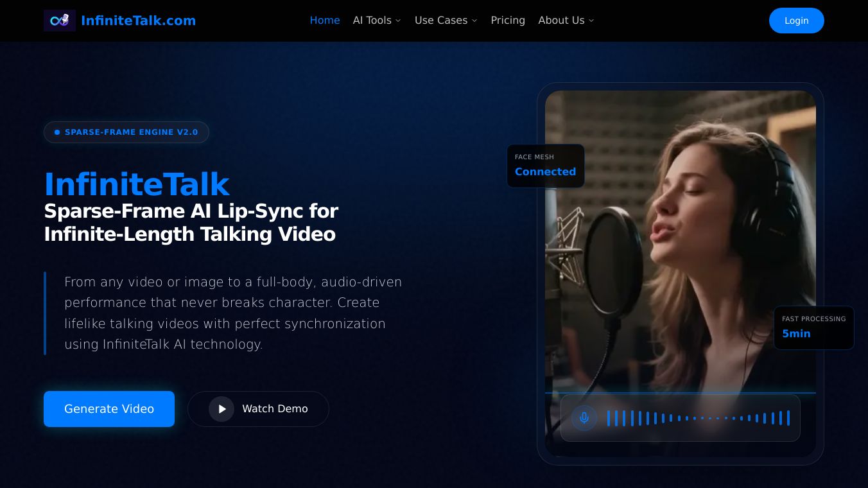Image resolution: width=868 pixels, height=488 pixels.
Task: Click the InfiniteTalk infinity logo icon
Action: (x=60, y=21)
